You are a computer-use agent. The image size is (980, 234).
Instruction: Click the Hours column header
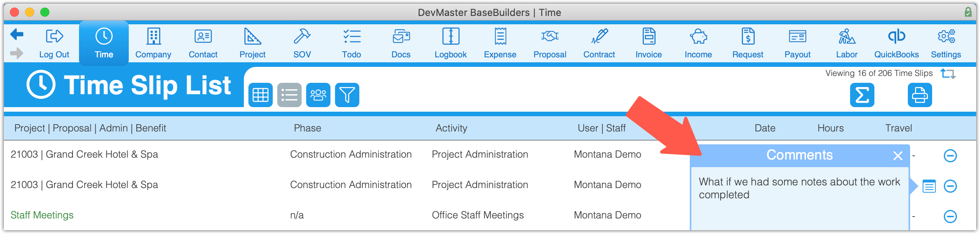pos(830,128)
